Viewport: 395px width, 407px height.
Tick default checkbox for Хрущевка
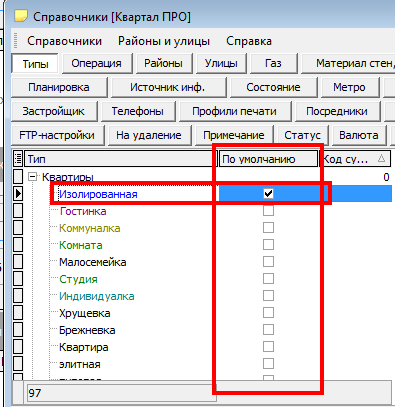tap(268, 312)
